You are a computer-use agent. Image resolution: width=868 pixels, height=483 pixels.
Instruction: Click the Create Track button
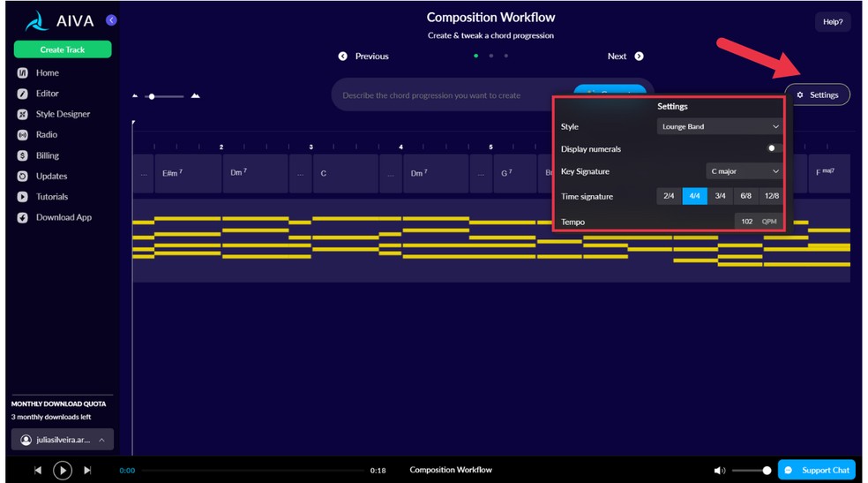click(x=63, y=49)
